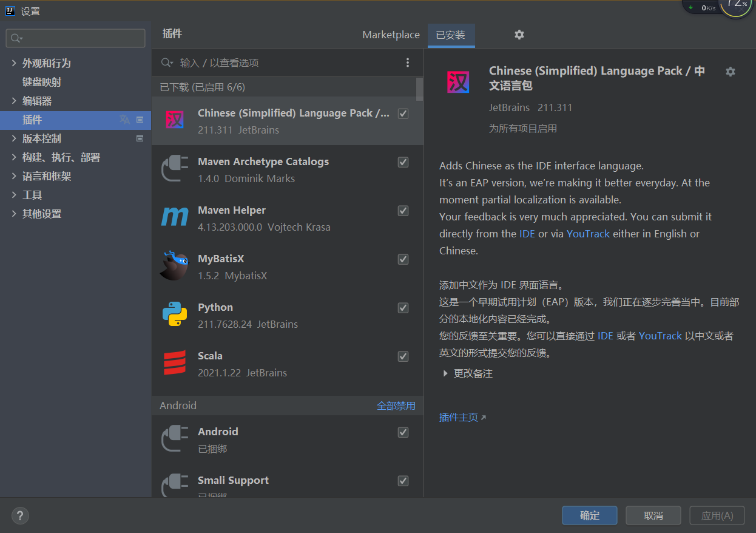
Task: Click the Maven Helper 'm' icon
Action: point(175,217)
